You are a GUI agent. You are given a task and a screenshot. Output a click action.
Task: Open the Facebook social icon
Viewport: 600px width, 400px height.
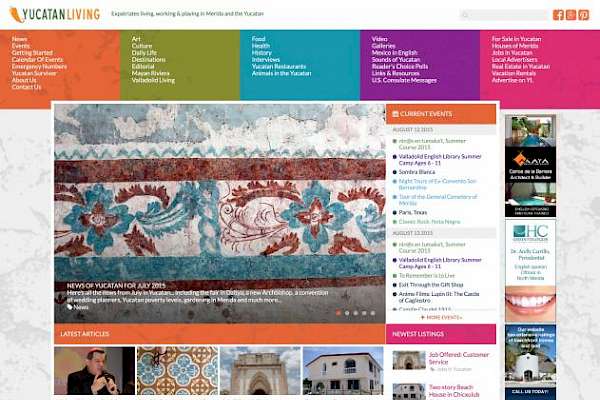[x=558, y=15]
